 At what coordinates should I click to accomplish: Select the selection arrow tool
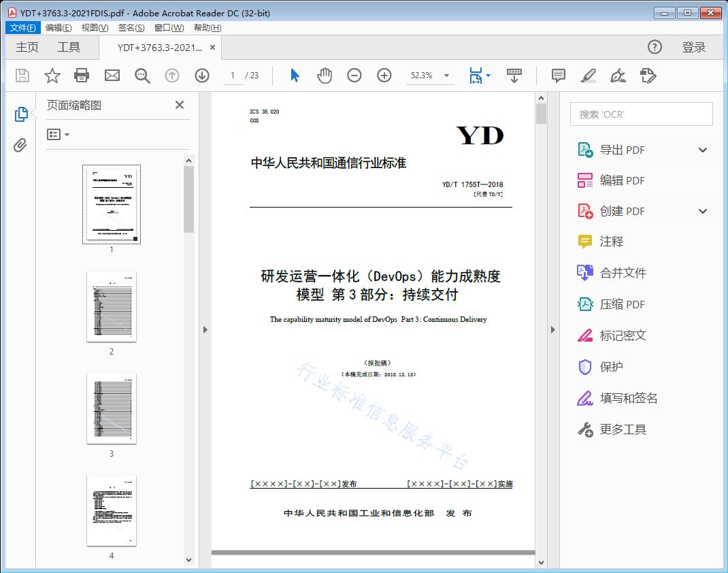click(295, 76)
